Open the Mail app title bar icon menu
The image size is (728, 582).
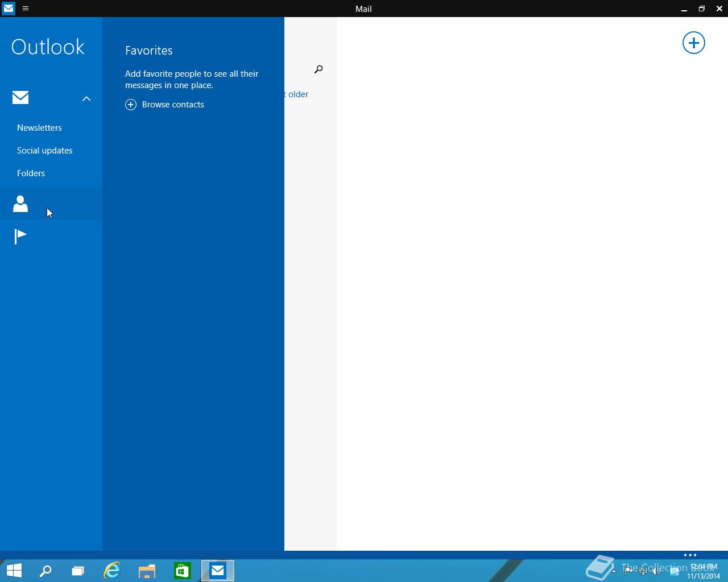point(8,9)
